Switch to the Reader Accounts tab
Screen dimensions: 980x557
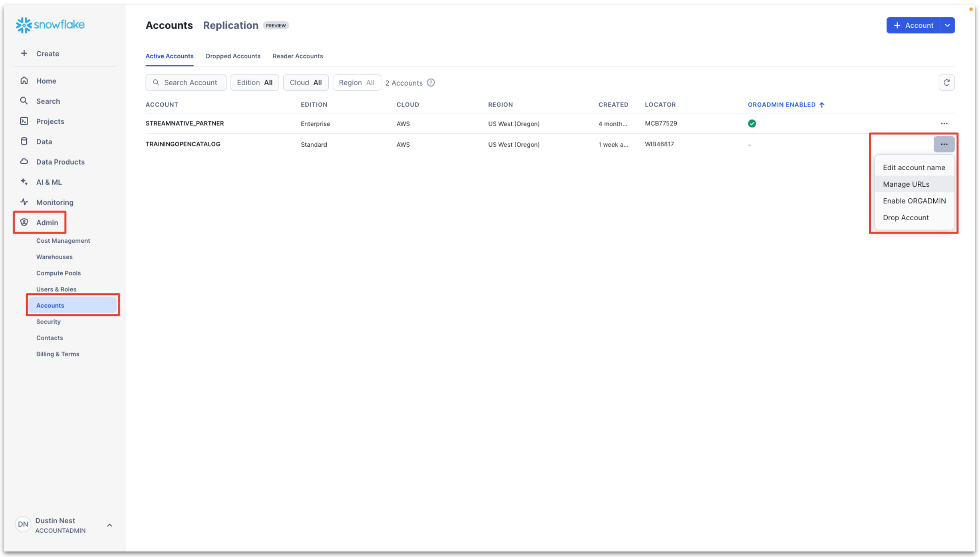[298, 55]
